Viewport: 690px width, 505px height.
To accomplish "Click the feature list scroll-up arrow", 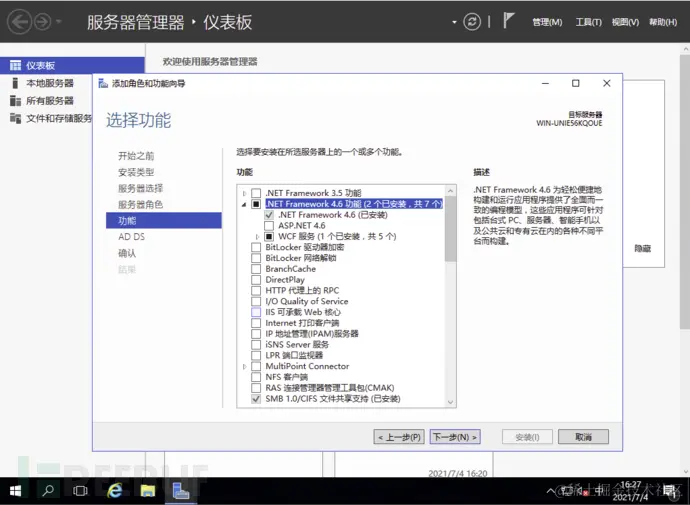I will click(x=450, y=191).
